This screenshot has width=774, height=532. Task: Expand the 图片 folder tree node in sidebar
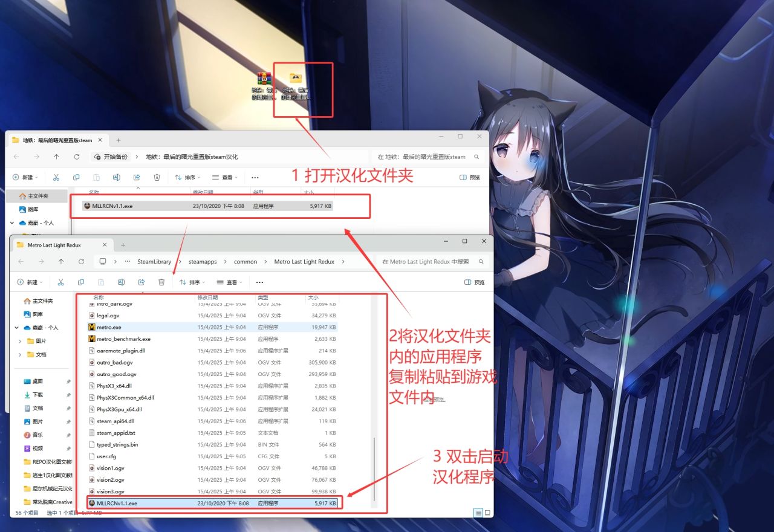tap(20, 341)
